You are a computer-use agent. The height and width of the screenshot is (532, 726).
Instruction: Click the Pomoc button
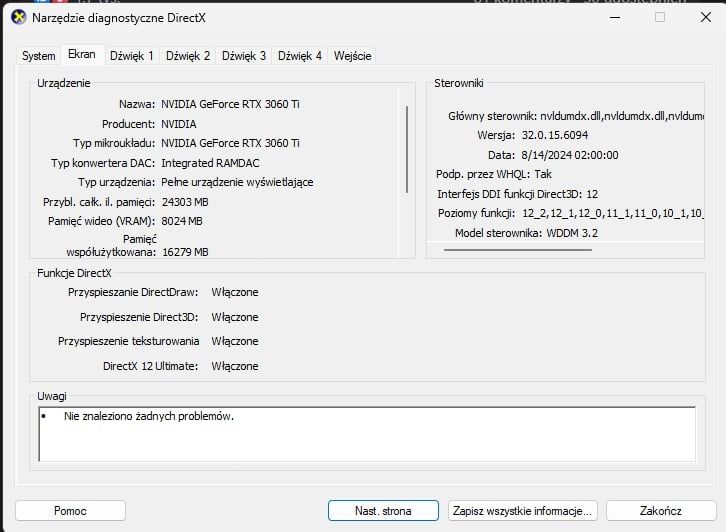tap(70, 511)
